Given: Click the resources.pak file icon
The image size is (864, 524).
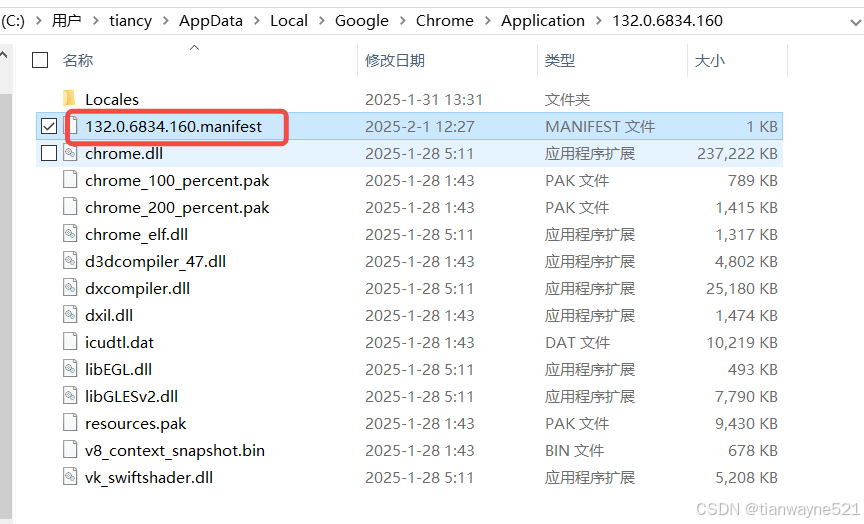Looking at the screenshot, I should [70, 423].
